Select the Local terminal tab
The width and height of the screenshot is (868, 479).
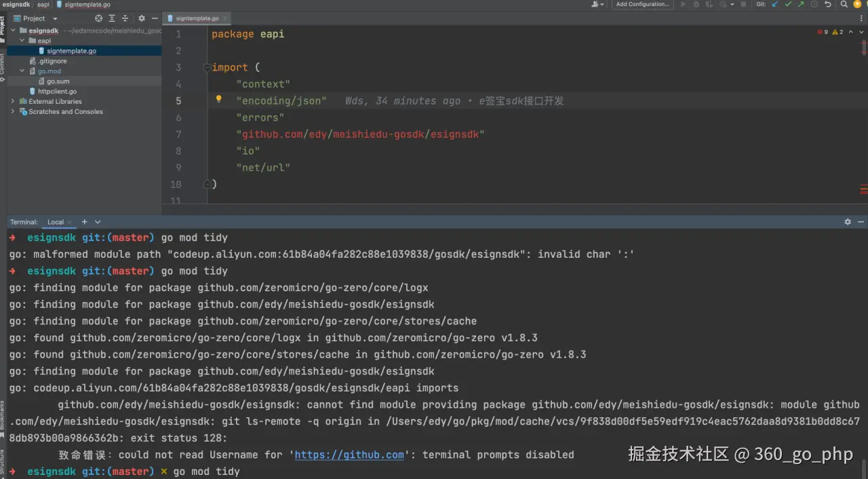coord(56,222)
